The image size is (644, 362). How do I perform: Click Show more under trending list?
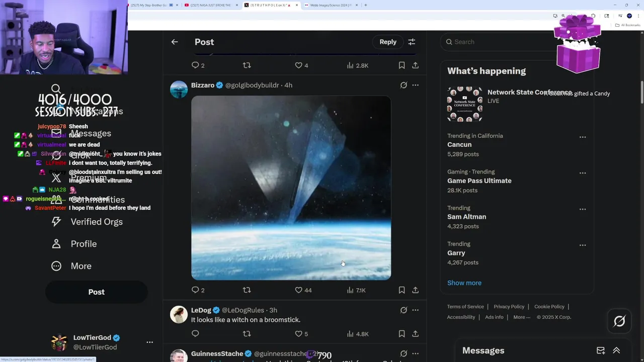click(464, 283)
